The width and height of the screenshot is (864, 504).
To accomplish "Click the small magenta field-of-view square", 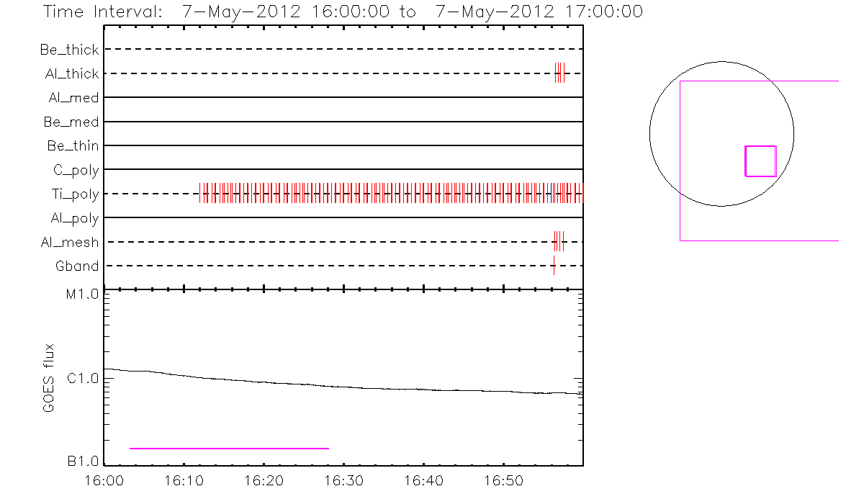I will coord(760,161).
